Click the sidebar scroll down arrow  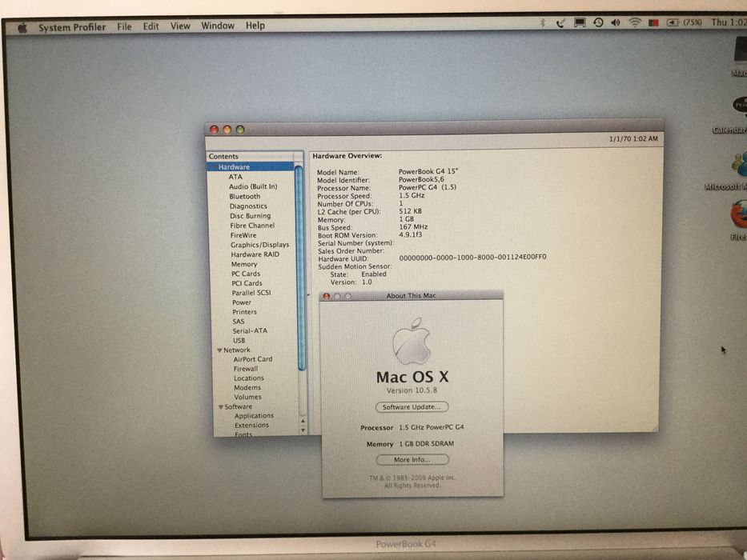[303, 430]
